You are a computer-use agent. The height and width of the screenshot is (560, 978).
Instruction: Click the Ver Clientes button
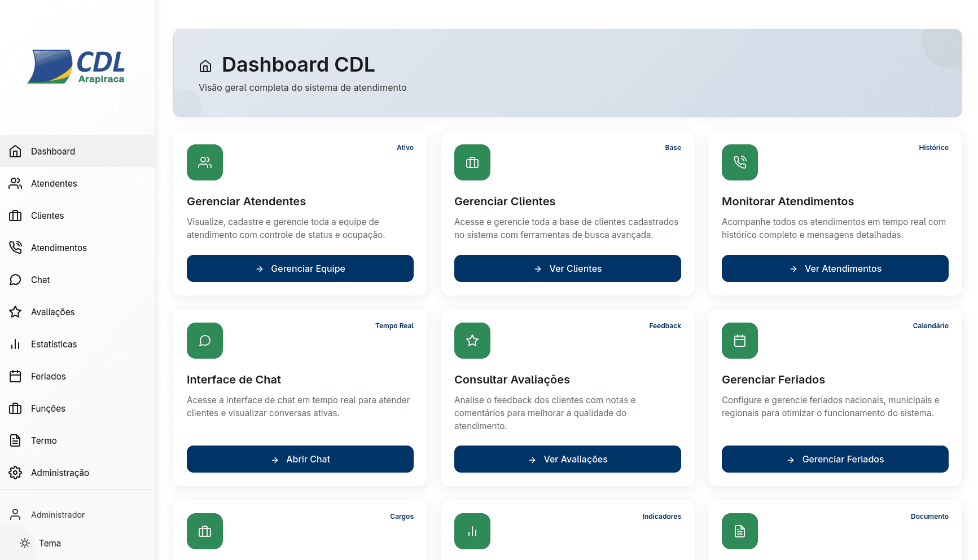pyautogui.click(x=567, y=268)
